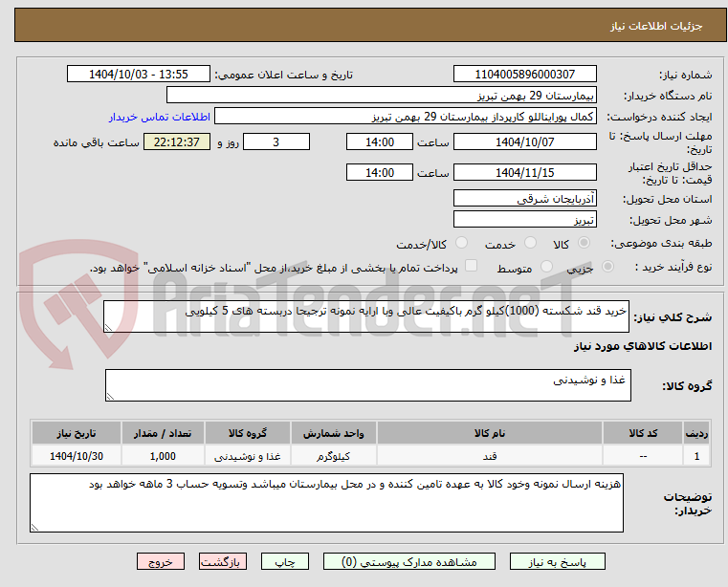Select the جزیی purchase type radio

pyautogui.click(x=607, y=267)
